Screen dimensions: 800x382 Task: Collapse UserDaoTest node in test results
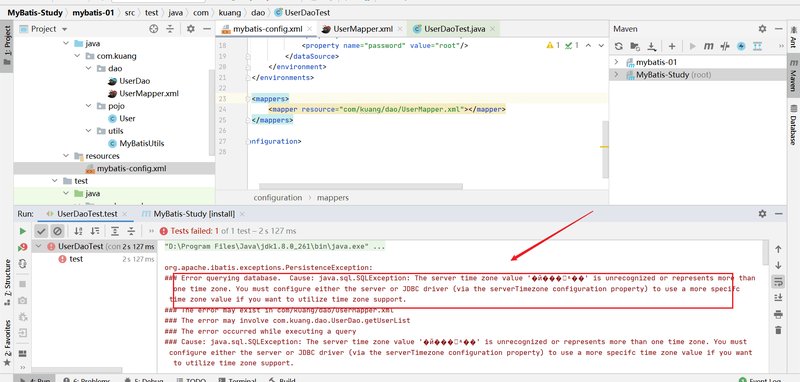tap(39, 246)
